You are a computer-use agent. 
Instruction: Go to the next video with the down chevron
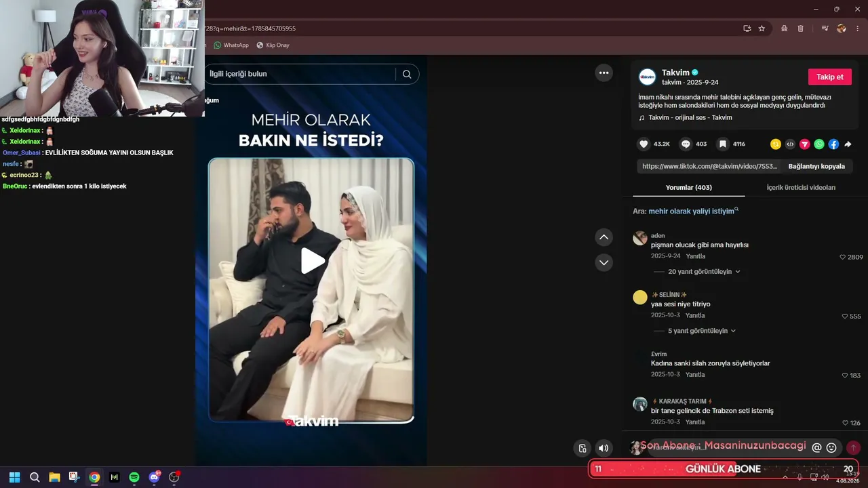click(x=604, y=262)
